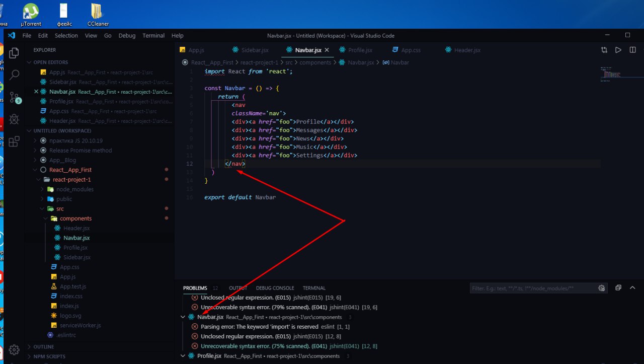The image size is (644, 364).
Task: Click the Split Editor icon
Action: [633, 50]
